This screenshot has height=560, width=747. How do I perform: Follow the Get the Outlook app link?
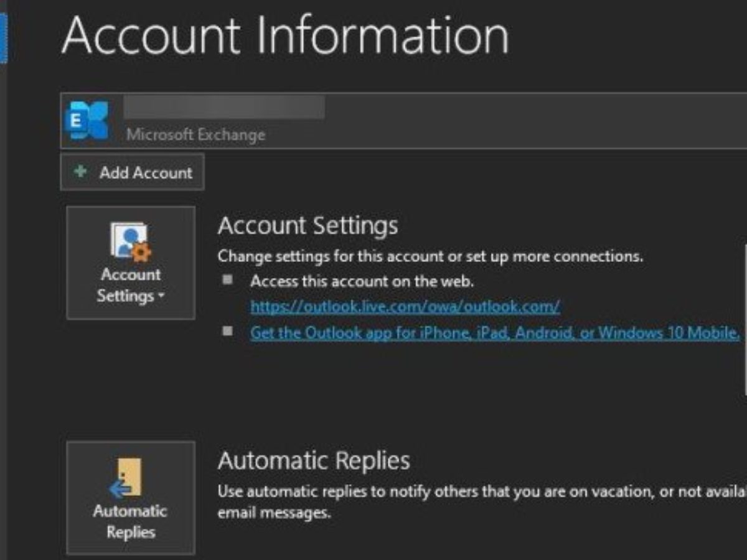(494, 333)
